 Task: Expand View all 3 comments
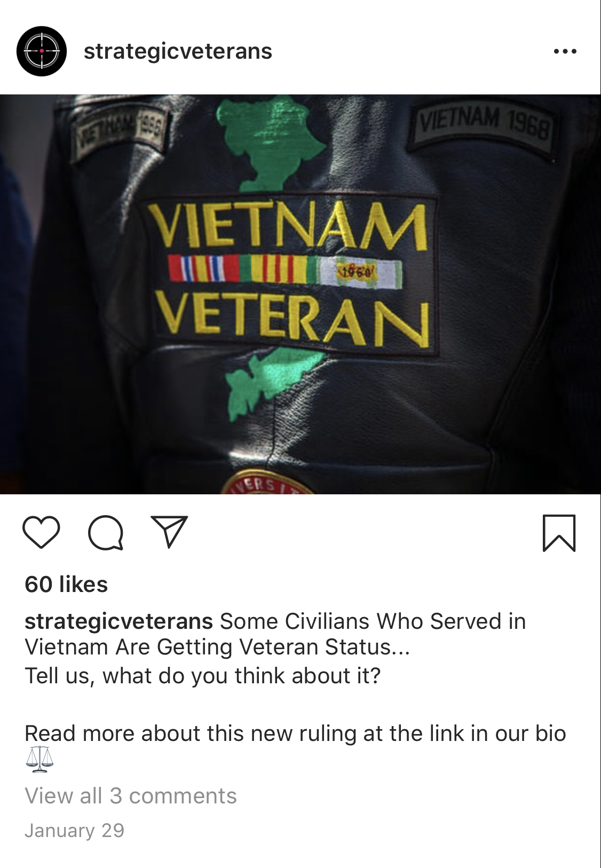(x=131, y=796)
